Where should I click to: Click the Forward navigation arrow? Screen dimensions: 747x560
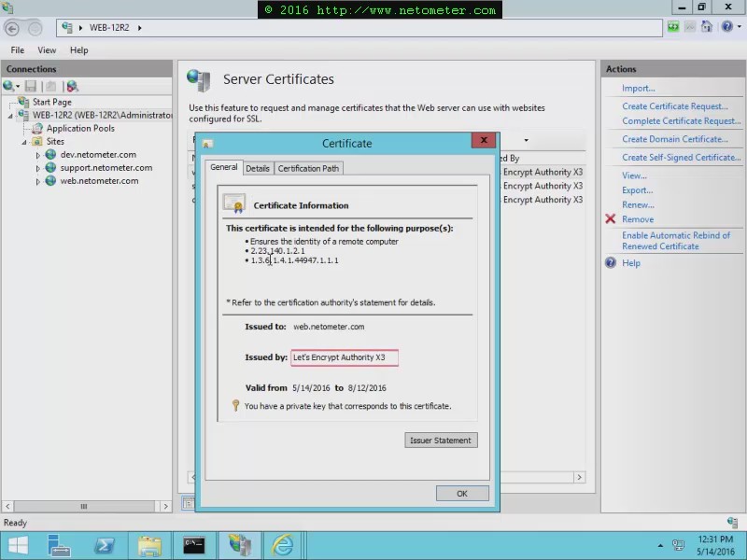(x=35, y=29)
